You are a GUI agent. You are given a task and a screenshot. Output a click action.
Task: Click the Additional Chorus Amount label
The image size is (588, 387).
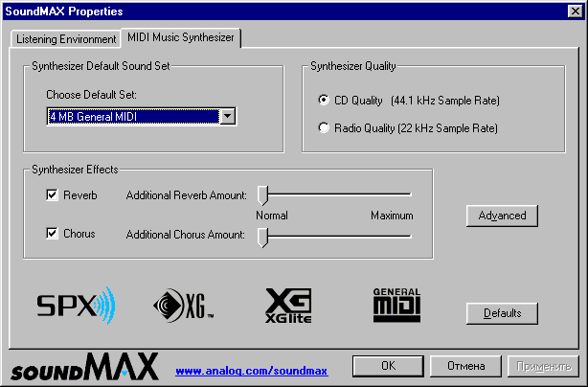pos(186,235)
